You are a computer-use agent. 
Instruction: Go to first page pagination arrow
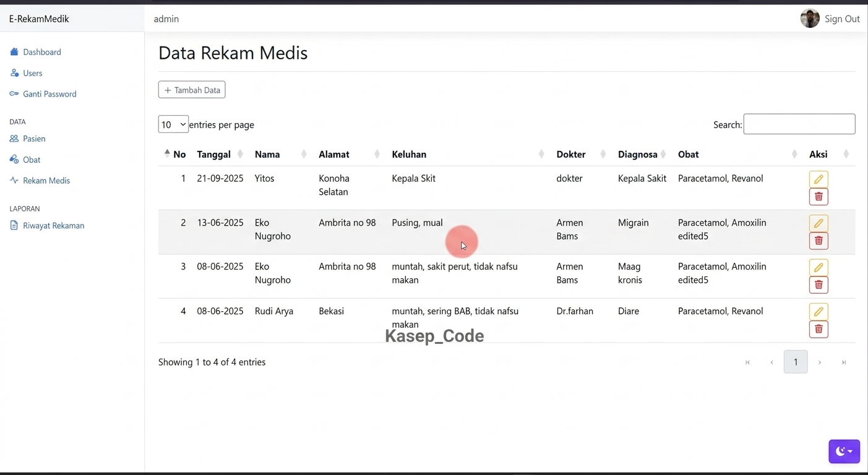(x=747, y=362)
